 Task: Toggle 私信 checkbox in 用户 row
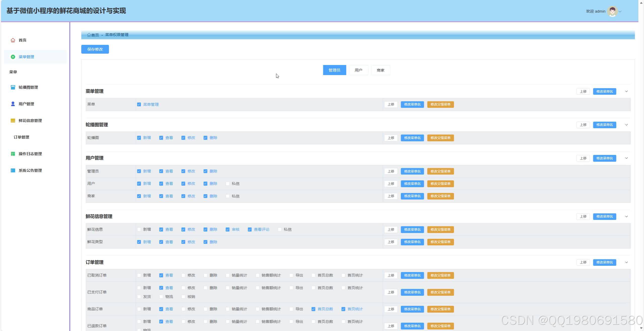[x=227, y=183]
